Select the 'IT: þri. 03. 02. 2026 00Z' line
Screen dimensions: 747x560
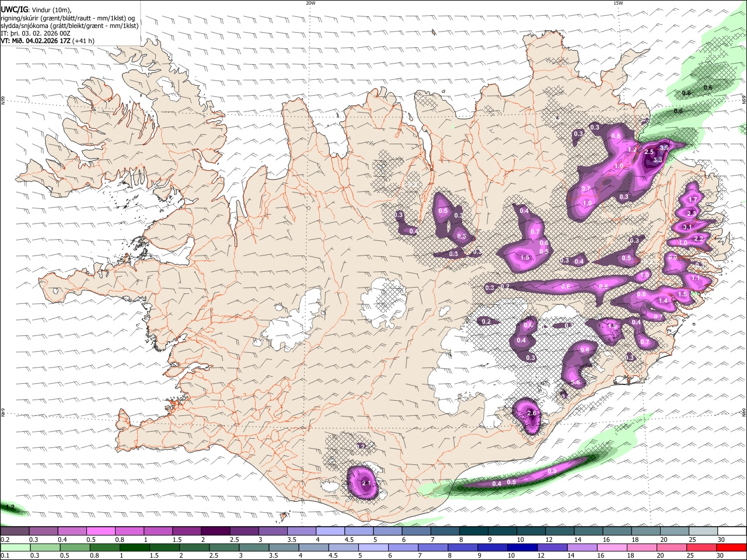36,33
